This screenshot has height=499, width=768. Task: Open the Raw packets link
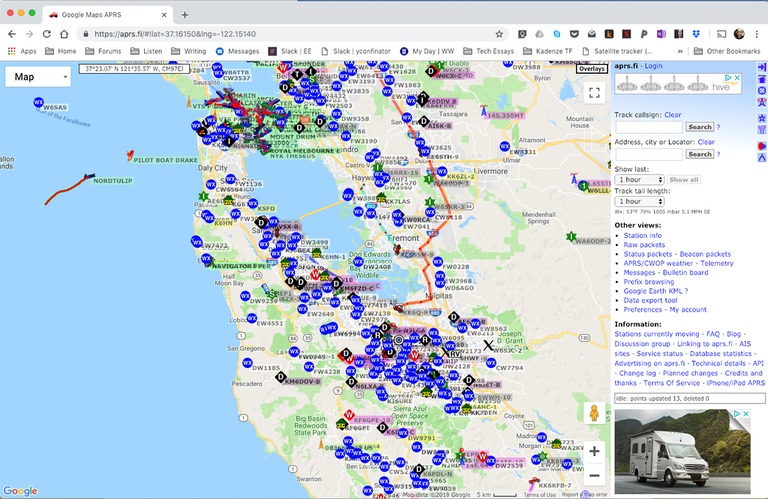click(644, 245)
